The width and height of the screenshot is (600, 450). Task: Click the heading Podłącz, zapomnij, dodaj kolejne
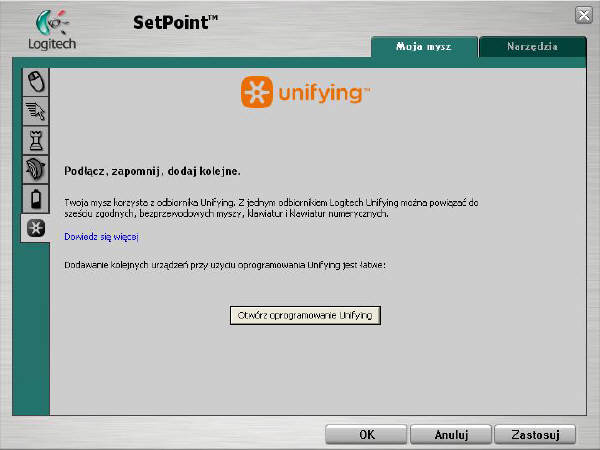tap(152, 171)
